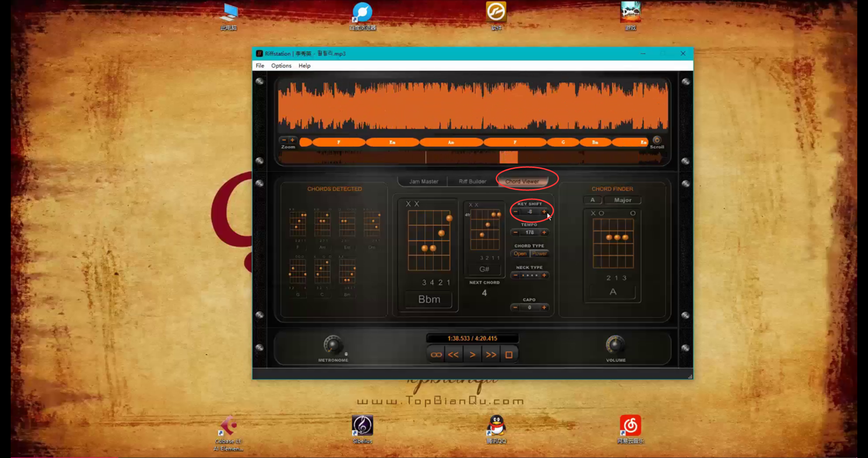
Task: Open the Options menu
Action: 281,66
